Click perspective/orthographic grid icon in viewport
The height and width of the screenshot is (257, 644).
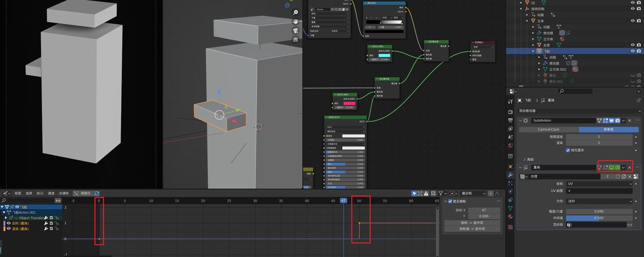coord(296,40)
